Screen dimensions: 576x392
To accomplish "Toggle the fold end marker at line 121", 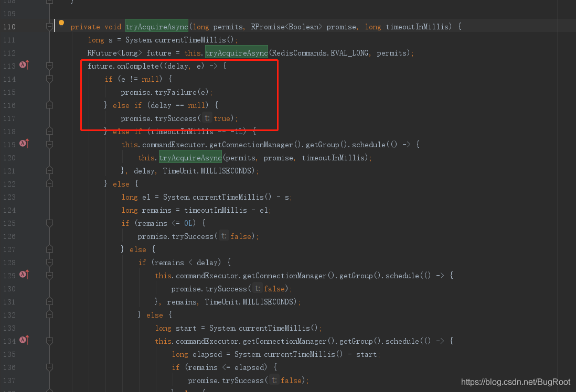I will click(50, 171).
